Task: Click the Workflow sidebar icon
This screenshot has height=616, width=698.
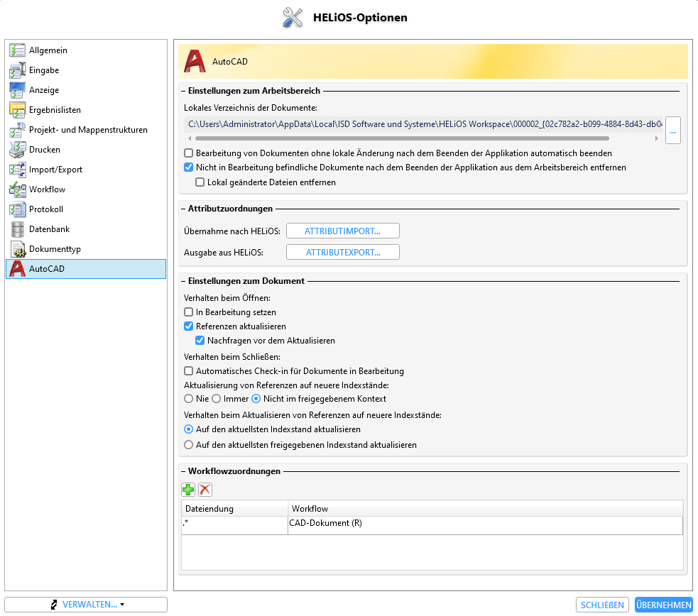Action: (17, 189)
